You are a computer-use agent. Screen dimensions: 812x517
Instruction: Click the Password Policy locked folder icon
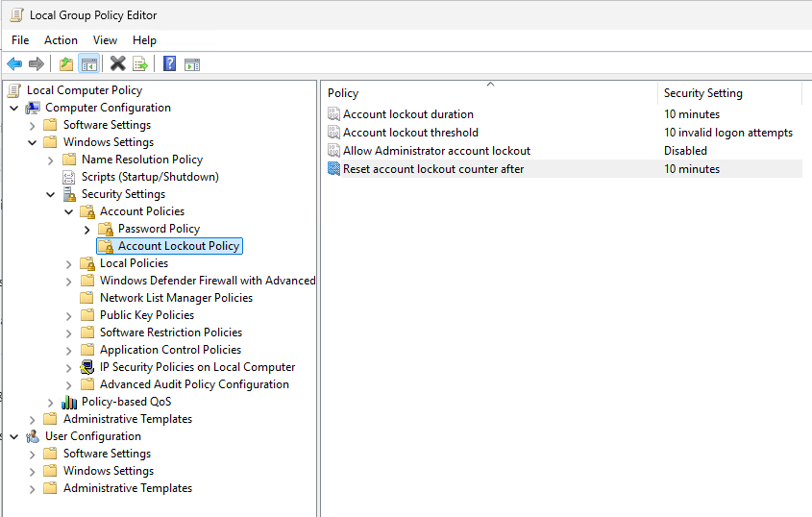[x=106, y=229]
